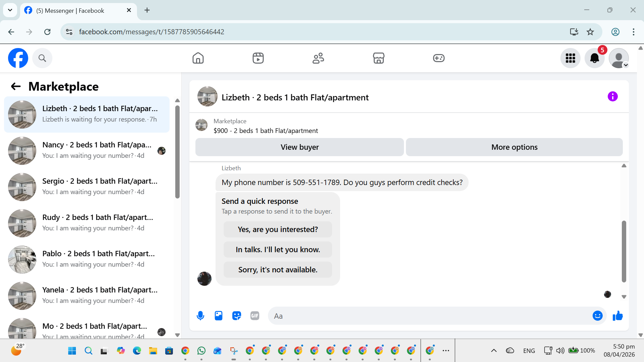Image resolution: width=644 pixels, height=362 pixels.
Task: Go back from Marketplace chats list
Action: coord(16,87)
